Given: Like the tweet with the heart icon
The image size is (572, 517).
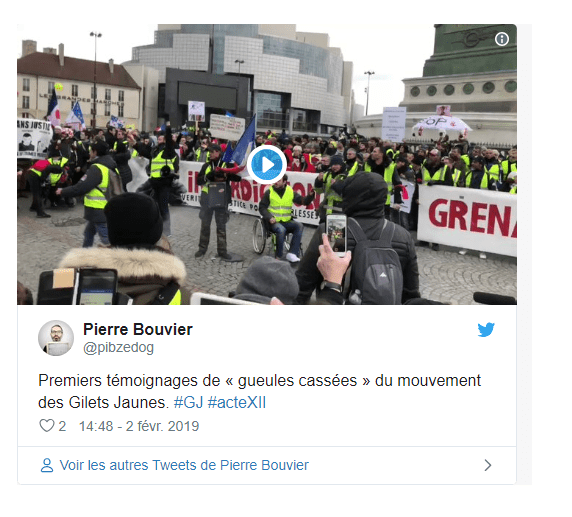Looking at the screenshot, I should pos(47,425).
